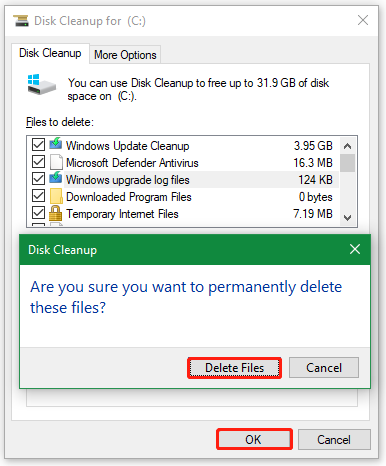
Task: Uncheck the Microsoft Defender Antivirus checkbox
Action: pos(38,162)
